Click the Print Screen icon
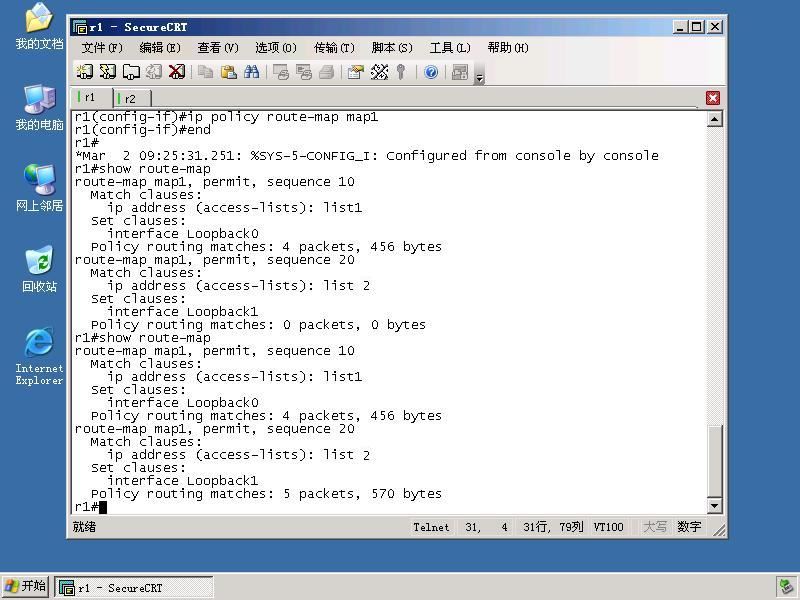This screenshot has width=800, height=600. point(281,72)
